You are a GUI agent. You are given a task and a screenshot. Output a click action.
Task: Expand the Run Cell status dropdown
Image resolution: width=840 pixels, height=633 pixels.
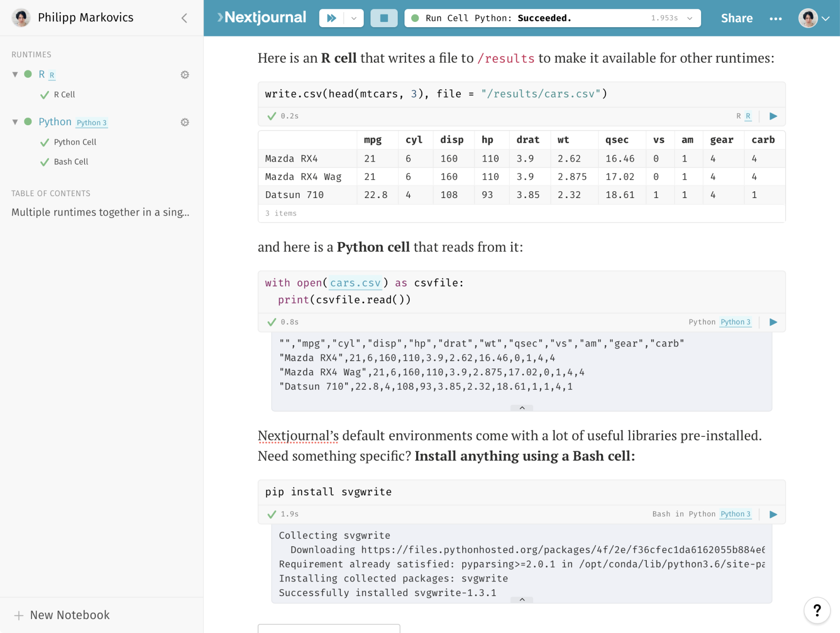pyautogui.click(x=689, y=18)
